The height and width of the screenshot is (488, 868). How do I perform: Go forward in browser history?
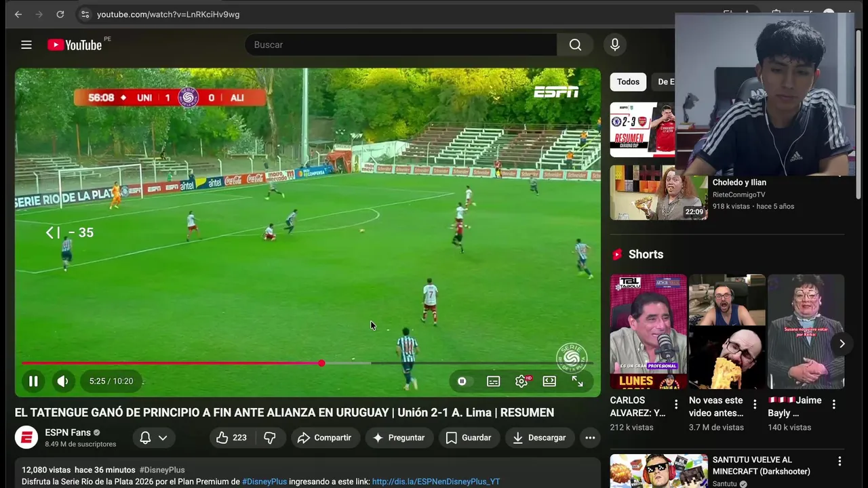tap(39, 14)
